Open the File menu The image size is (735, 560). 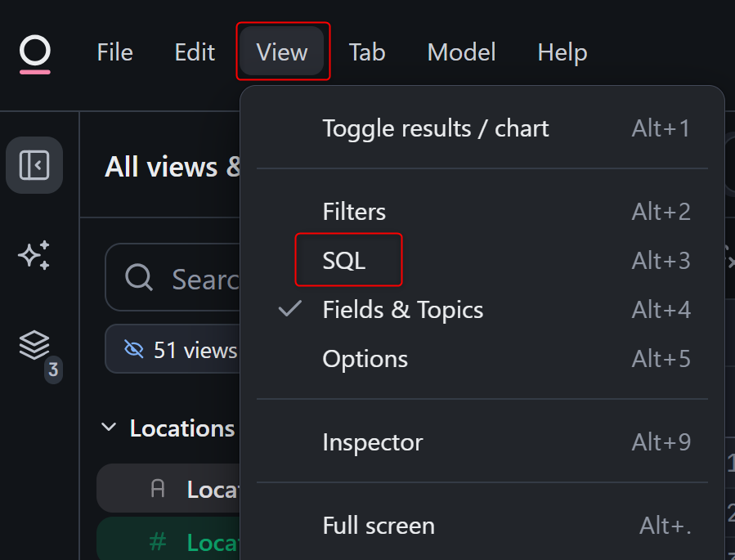pyautogui.click(x=114, y=52)
